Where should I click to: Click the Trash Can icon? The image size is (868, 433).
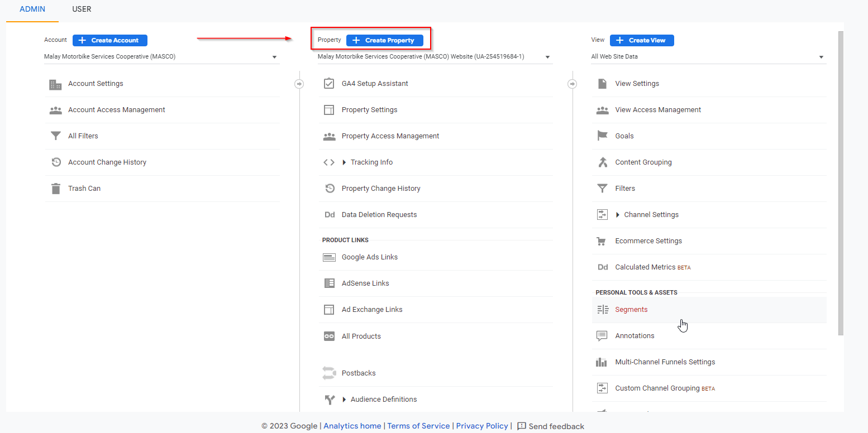pos(55,189)
